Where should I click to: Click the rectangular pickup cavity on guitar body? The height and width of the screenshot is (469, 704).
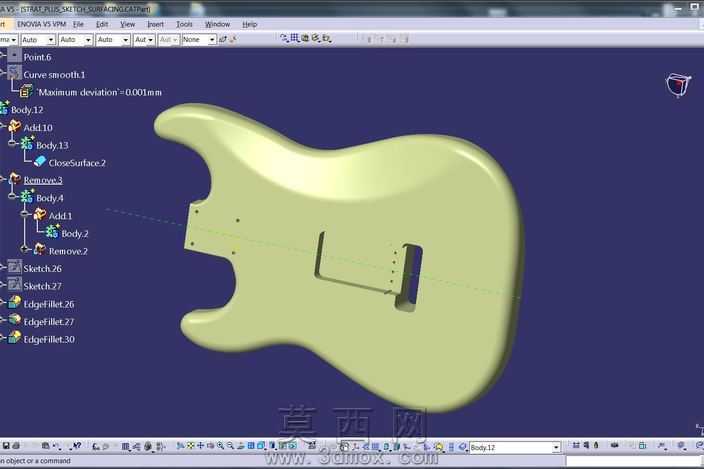409,278
